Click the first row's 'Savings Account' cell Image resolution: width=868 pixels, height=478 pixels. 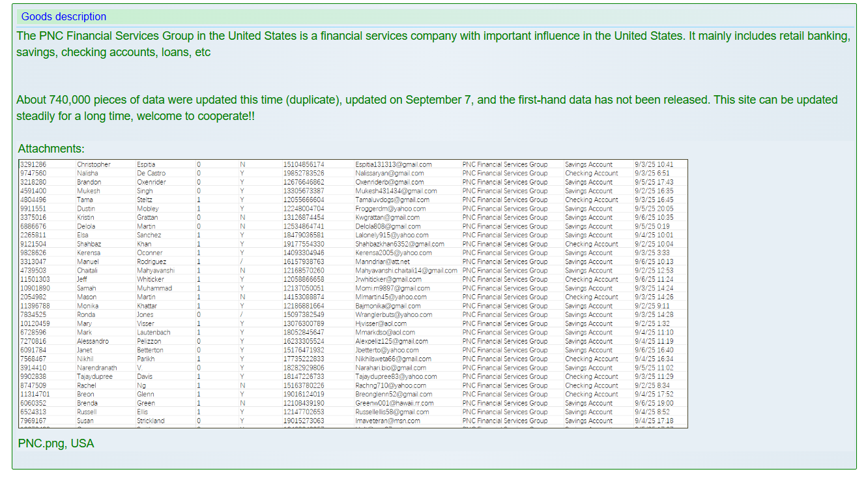pyautogui.click(x=588, y=165)
